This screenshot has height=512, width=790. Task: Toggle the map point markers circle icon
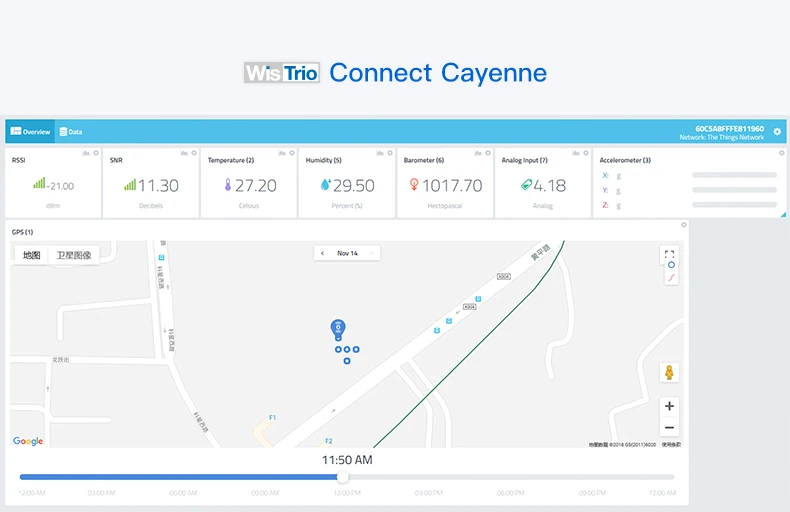click(x=671, y=265)
